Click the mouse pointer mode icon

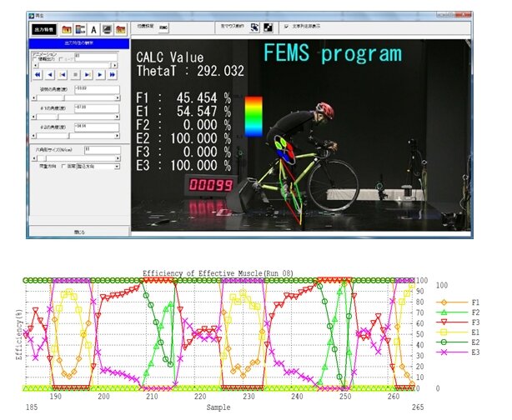[254, 27]
